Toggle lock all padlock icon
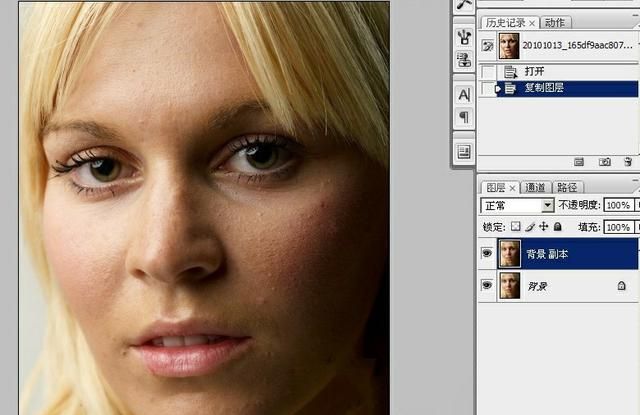640x415 pixels. click(x=558, y=226)
